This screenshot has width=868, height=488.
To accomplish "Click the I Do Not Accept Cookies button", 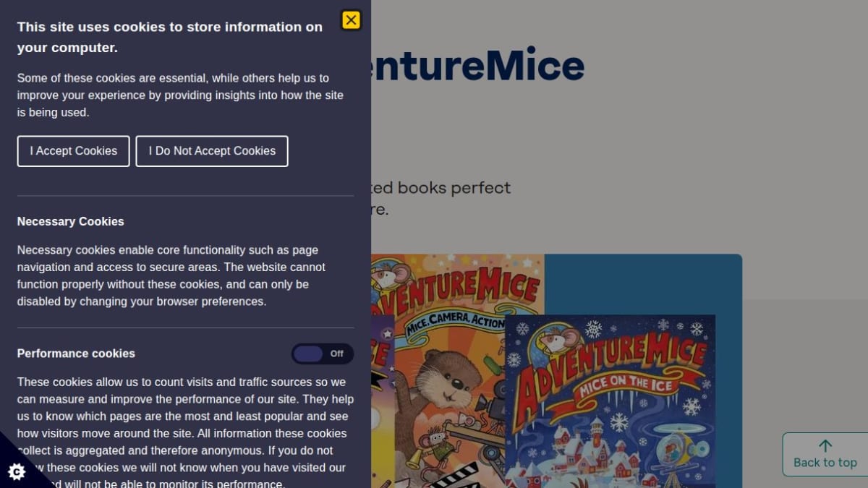I will pos(212,151).
